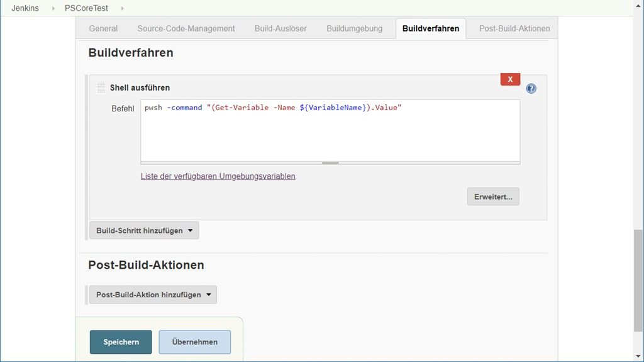
Task: Switch to the General tab
Action: [x=103, y=28]
